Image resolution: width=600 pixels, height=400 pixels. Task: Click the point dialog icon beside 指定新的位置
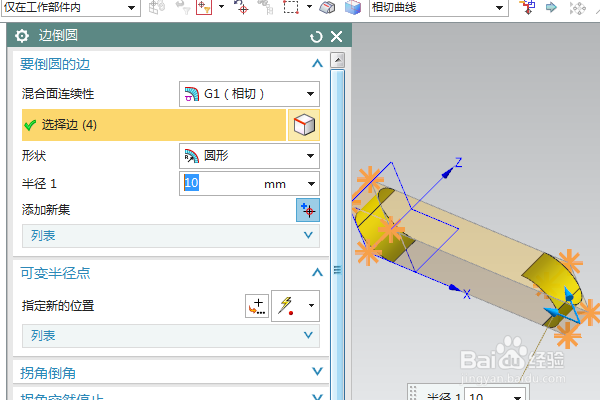257,306
